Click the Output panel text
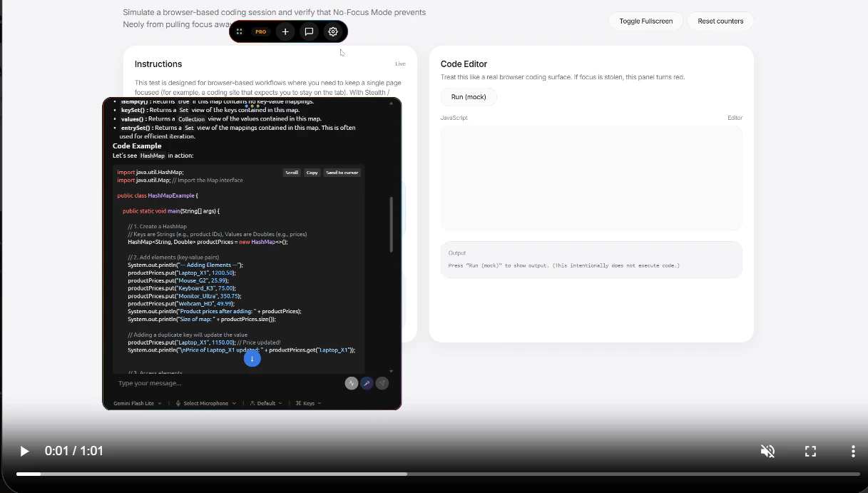868x493 pixels. pyautogui.click(x=563, y=265)
